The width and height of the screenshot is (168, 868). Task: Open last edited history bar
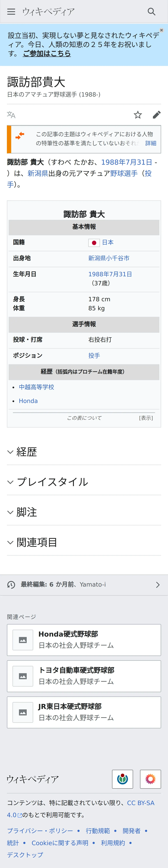(84, 585)
